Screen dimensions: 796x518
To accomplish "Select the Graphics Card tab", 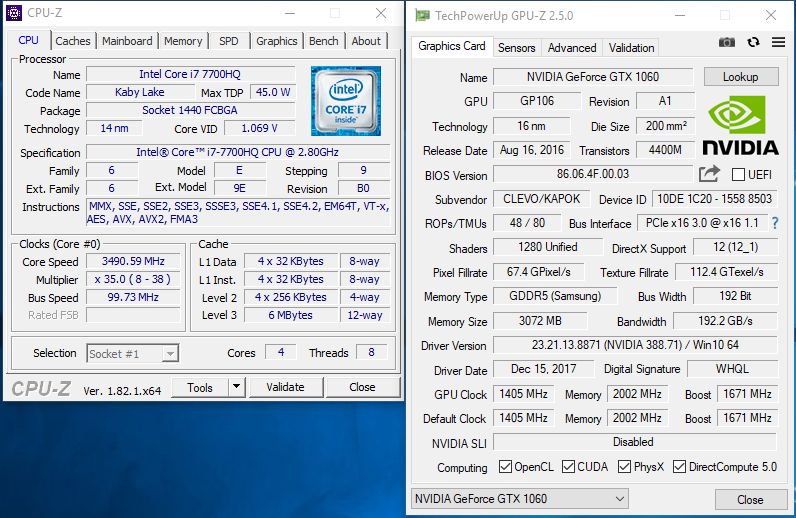I will 452,46.
